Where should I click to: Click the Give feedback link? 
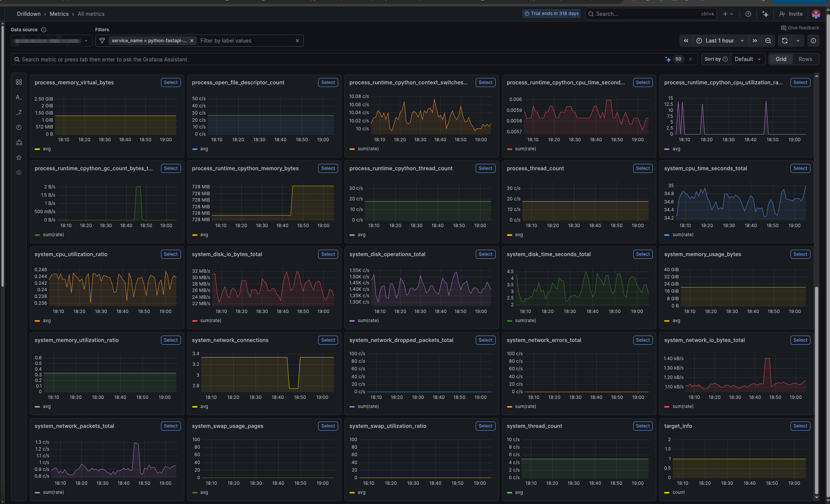[x=800, y=27]
